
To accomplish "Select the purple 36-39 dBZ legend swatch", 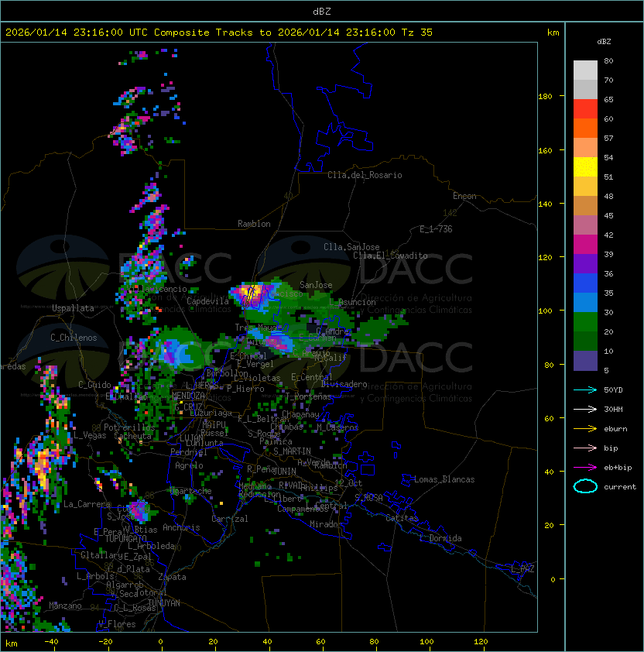I will (x=585, y=263).
